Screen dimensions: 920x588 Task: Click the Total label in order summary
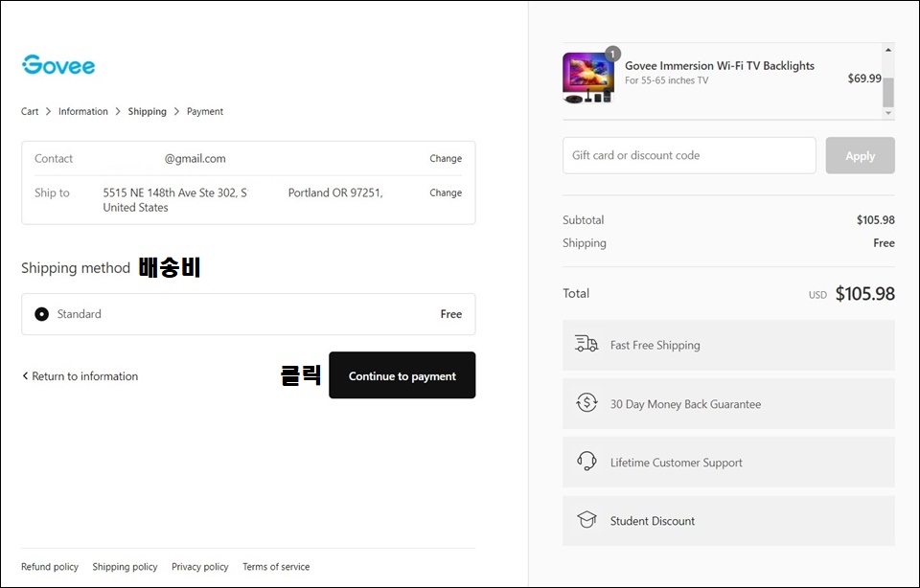[576, 293]
